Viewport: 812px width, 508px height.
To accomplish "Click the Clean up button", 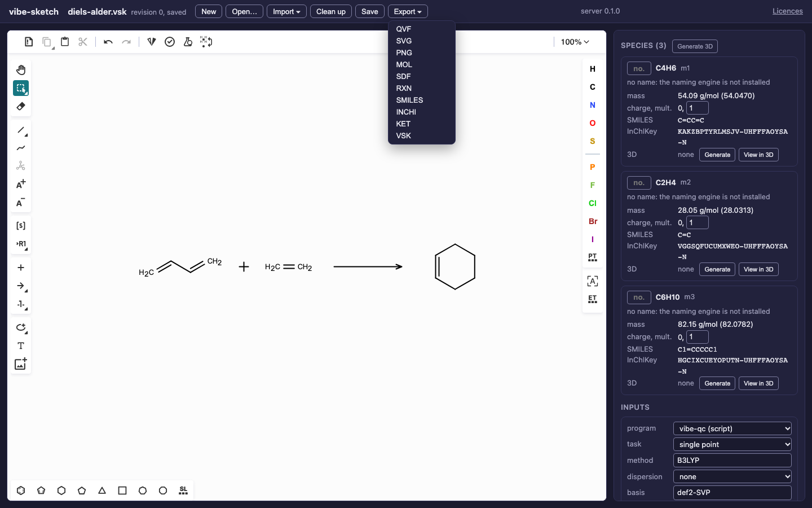I will (x=331, y=11).
